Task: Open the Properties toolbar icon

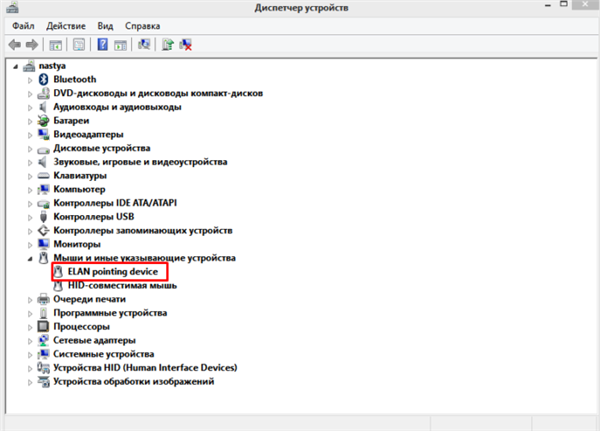Action: (x=79, y=45)
